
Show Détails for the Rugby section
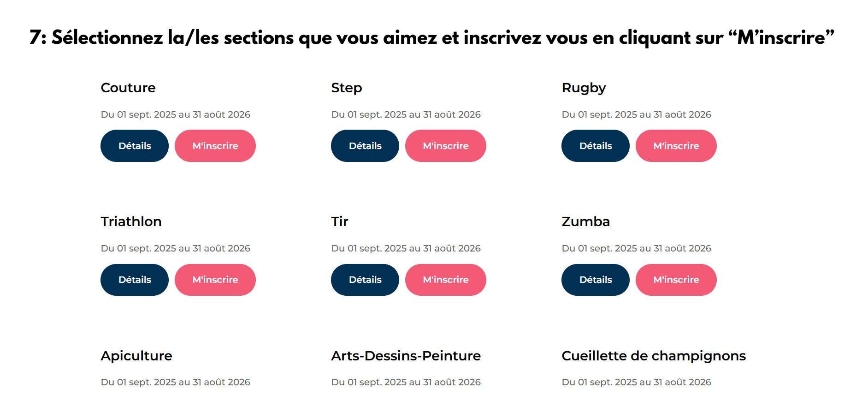click(x=596, y=146)
